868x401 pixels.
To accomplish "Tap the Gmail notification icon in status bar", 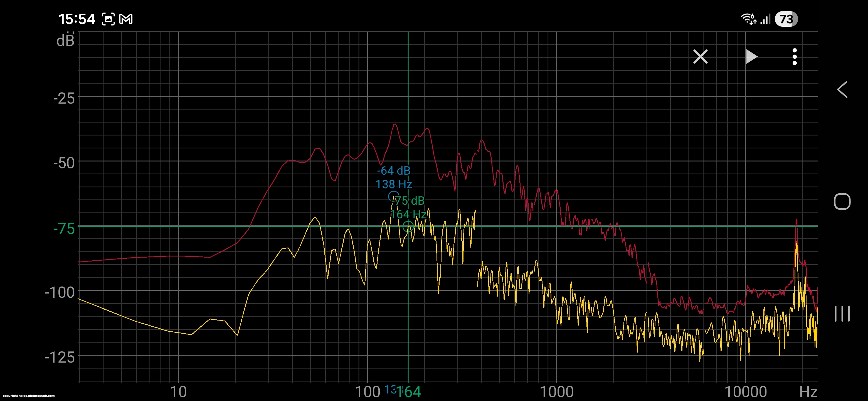I will (x=126, y=19).
